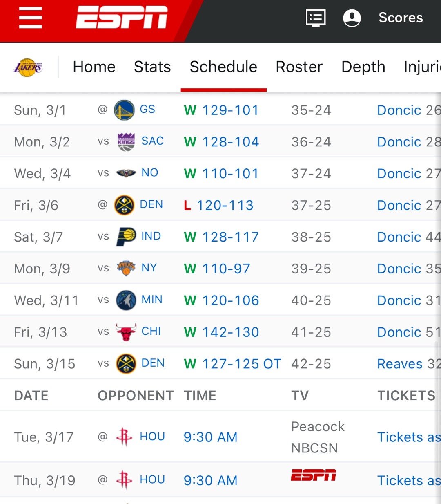441x504 pixels.
Task: Open the hamburger menu
Action: [31, 18]
